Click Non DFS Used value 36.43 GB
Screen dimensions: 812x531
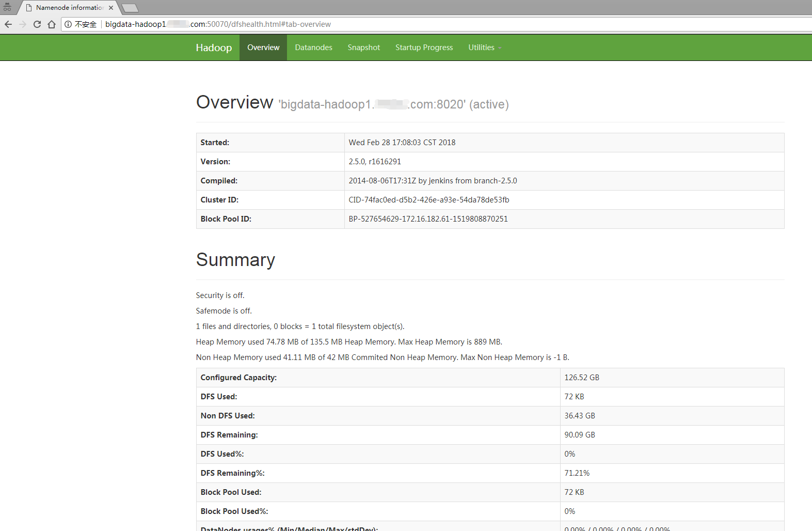pos(580,416)
